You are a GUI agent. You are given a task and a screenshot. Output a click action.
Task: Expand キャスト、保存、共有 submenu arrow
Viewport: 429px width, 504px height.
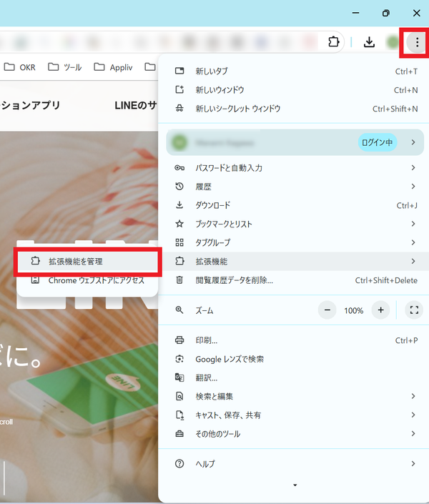coord(413,415)
